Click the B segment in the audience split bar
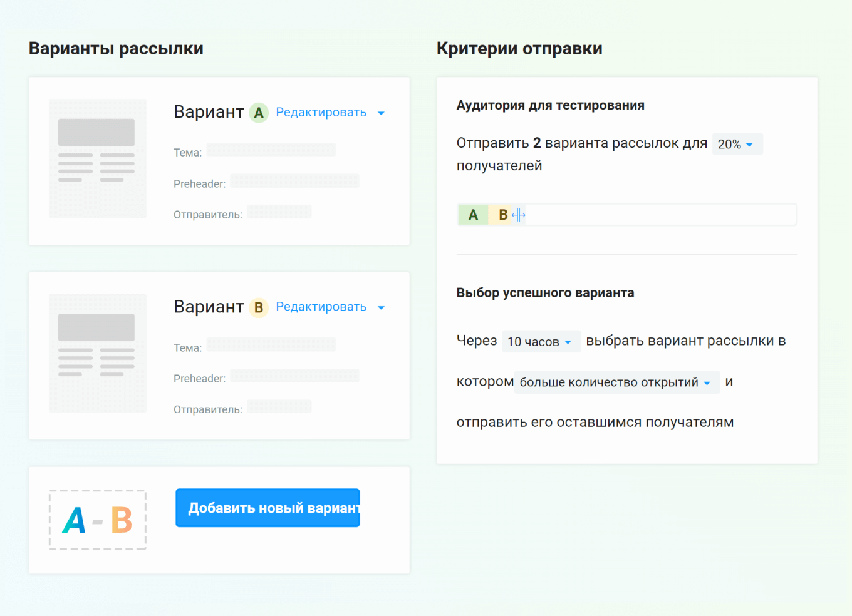The image size is (852, 616). tap(502, 214)
